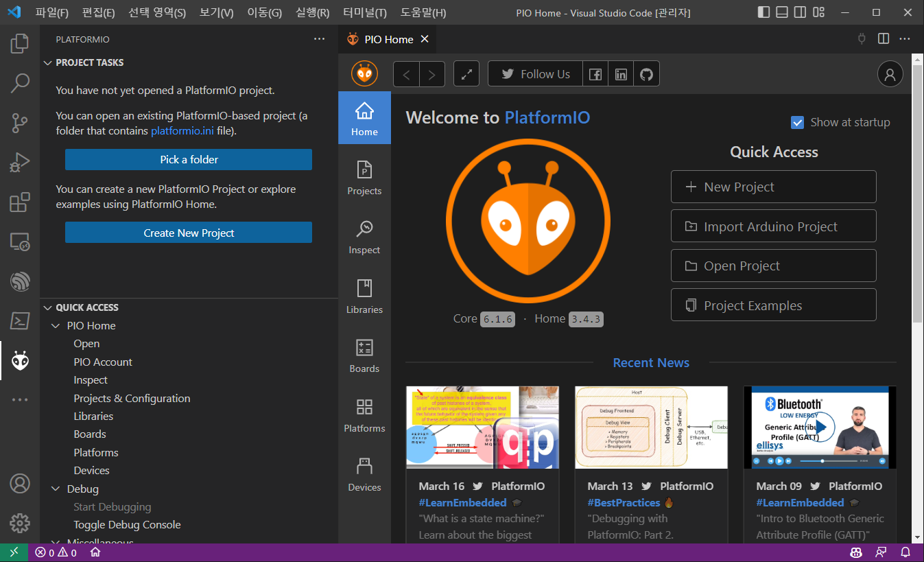Go forward in PIO Home navigation
This screenshot has height=562, width=924.
[431, 74]
